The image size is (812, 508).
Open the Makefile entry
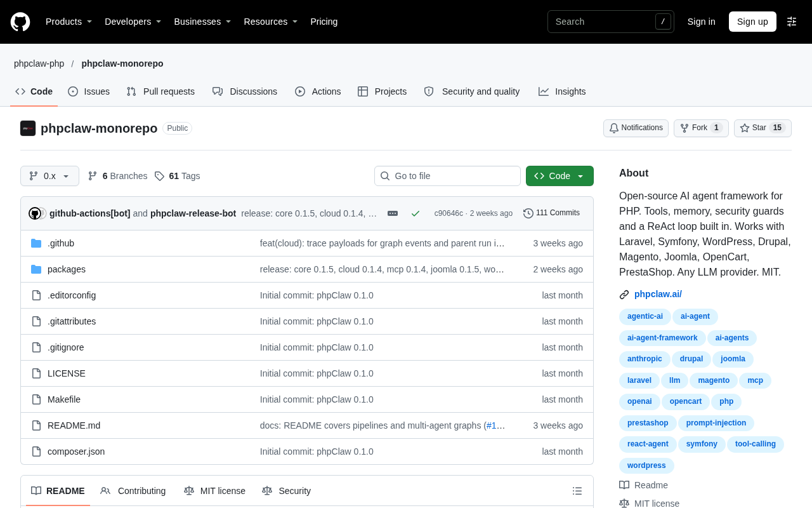click(64, 399)
